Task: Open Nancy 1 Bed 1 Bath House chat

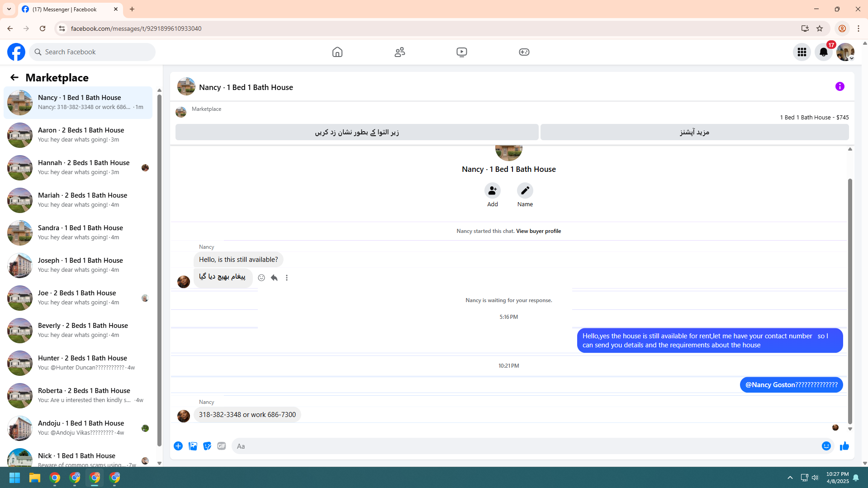Action: click(x=78, y=103)
